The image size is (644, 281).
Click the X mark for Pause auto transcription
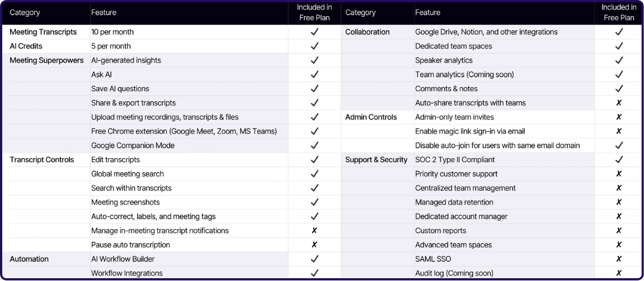click(x=314, y=245)
